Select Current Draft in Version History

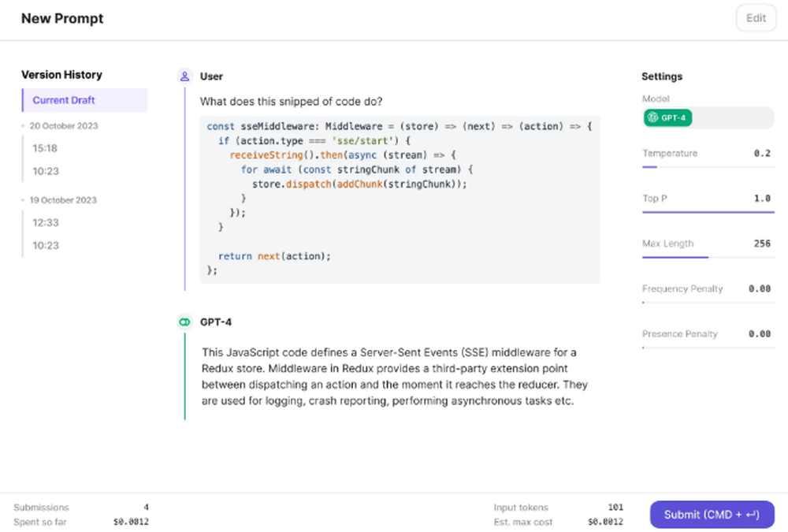coord(84,100)
